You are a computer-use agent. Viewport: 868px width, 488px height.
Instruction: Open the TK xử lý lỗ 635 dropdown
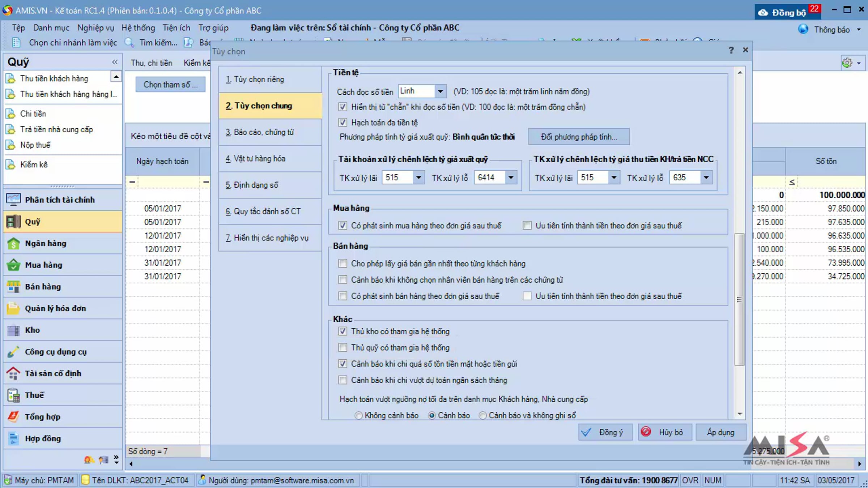pos(706,177)
